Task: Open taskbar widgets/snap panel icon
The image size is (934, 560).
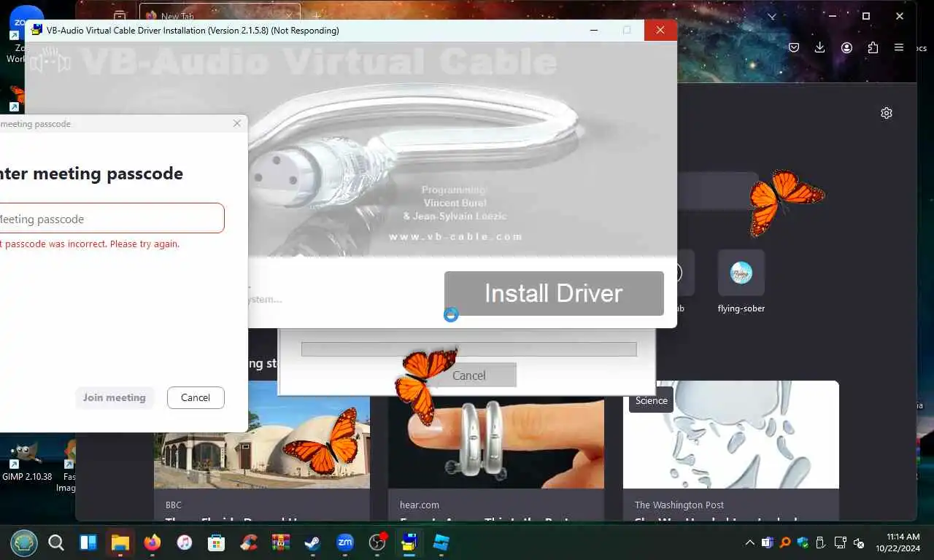Action: pos(88,542)
